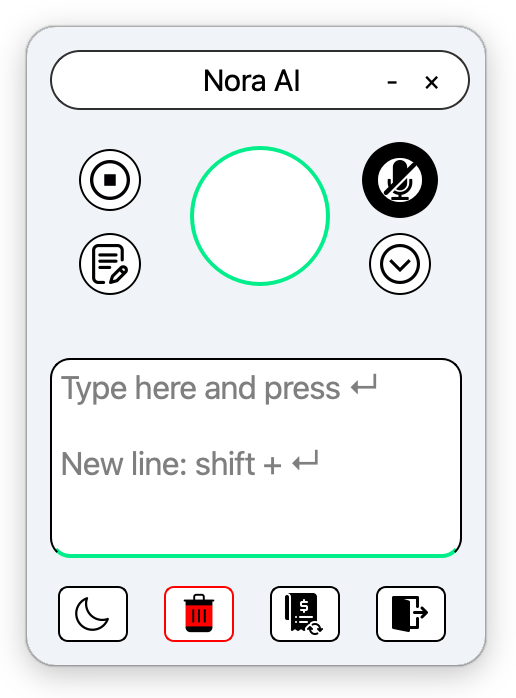Focus the 'Type here and press' text box

256,458
